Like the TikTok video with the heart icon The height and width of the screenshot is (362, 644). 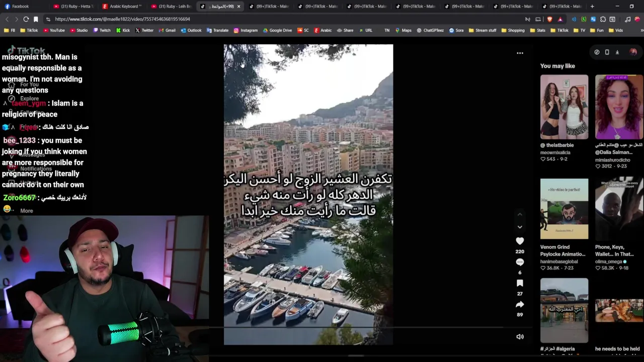pos(520,241)
